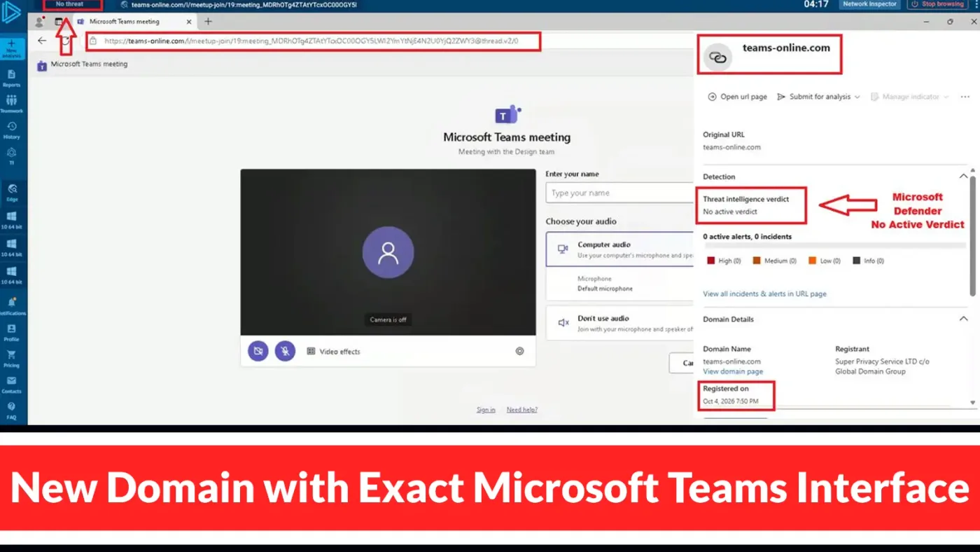
Task: Click the more options ellipsis in Defender panel
Action: pyautogui.click(x=965, y=97)
